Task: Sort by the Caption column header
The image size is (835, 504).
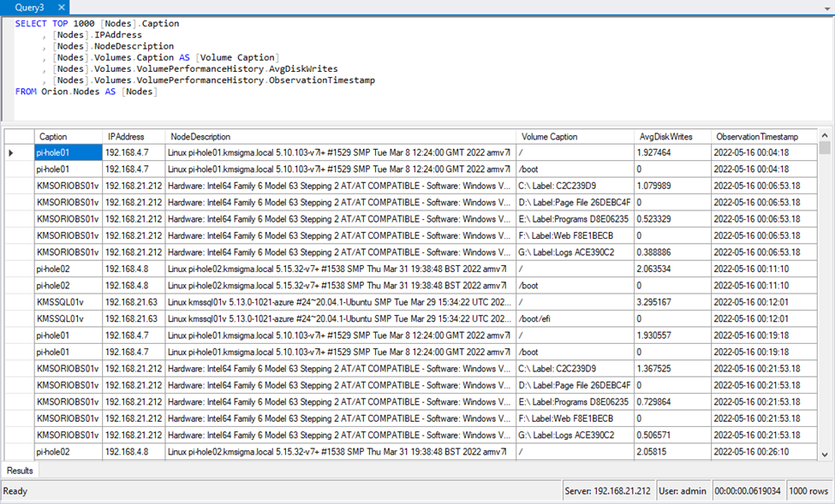Action: [69, 137]
